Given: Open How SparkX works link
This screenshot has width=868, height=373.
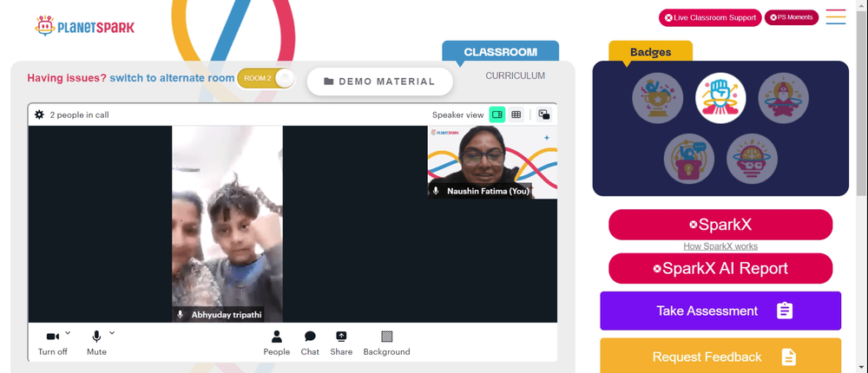Looking at the screenshot, I should [720, 246].
